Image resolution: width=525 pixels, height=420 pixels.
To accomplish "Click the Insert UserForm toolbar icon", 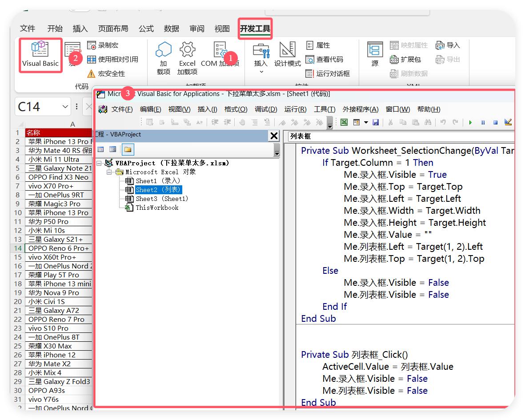I will tap(357, 123).
